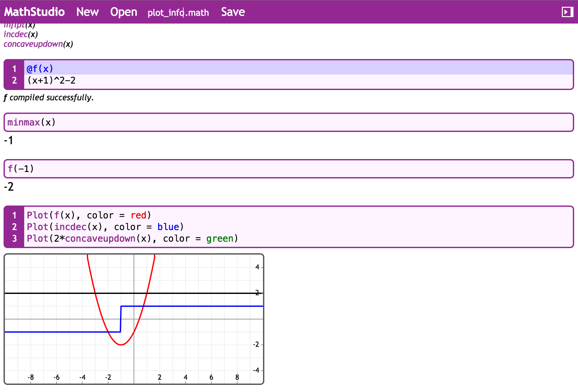Focus the f(-1) input cell

[289, 169]
